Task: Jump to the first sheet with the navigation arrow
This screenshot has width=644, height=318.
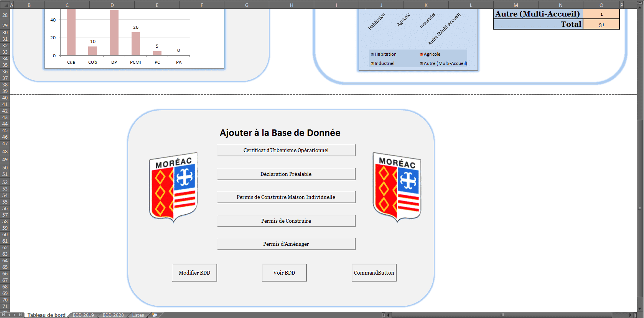Action: coord(4,315)
